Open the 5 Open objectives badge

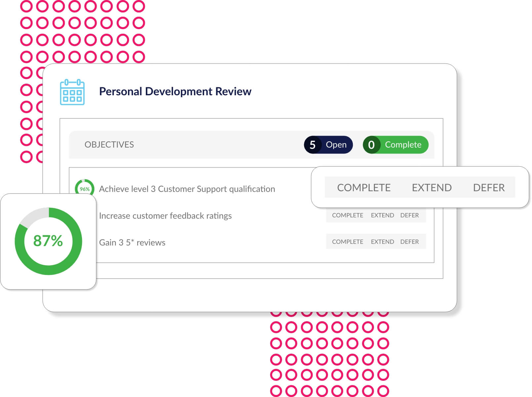(328, 145)
